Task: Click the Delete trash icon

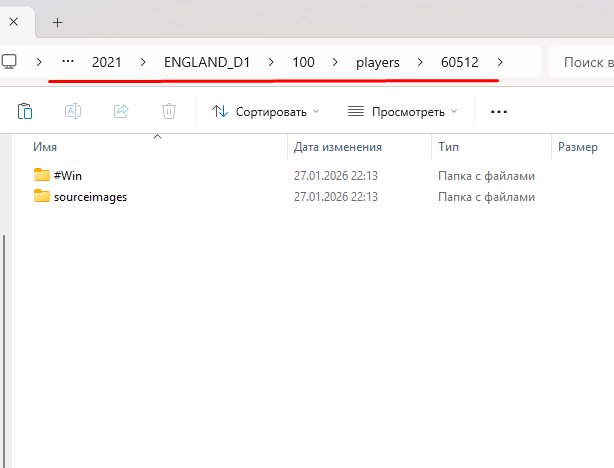Action: [169, 111]
